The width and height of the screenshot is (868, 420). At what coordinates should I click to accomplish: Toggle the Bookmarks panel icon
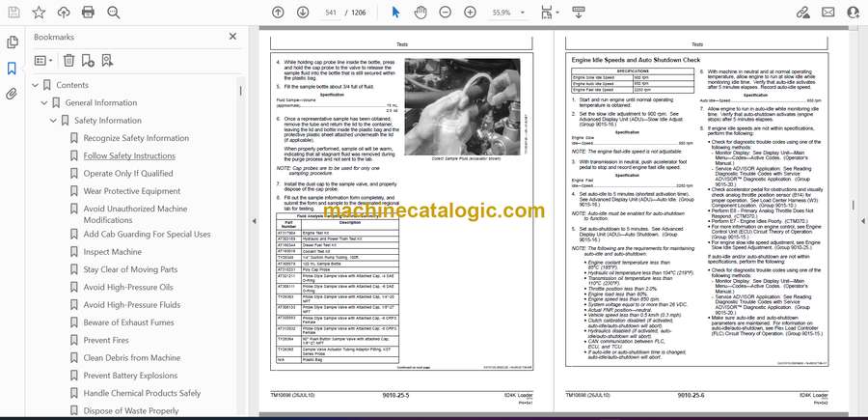12,69
